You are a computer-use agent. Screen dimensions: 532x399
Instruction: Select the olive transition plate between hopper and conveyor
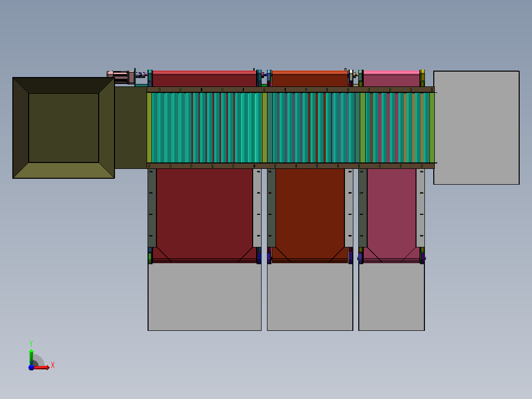click(131, 128)
